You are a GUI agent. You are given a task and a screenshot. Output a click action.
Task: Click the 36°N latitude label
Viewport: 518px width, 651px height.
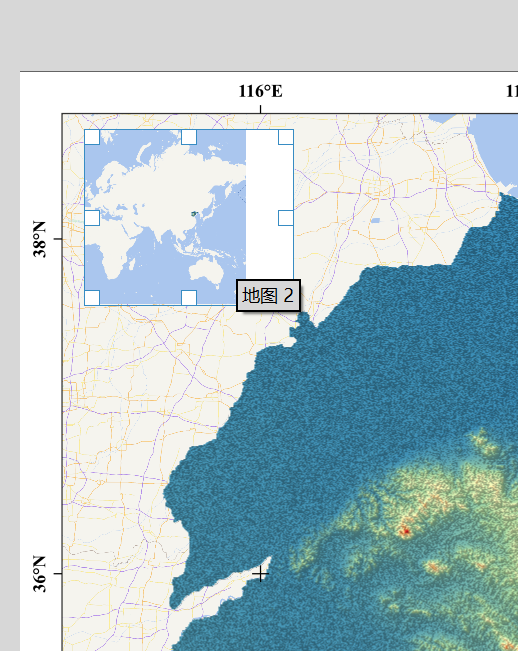[40, 574]
